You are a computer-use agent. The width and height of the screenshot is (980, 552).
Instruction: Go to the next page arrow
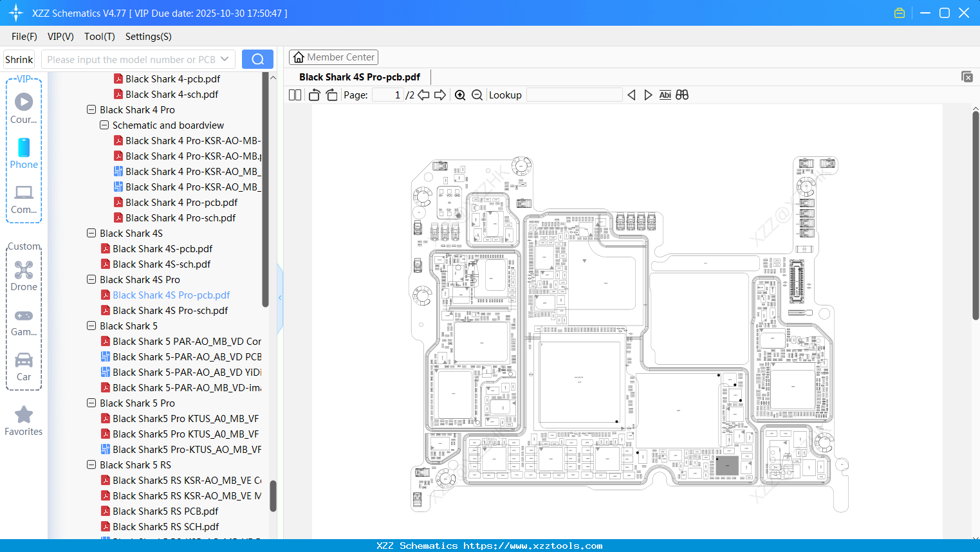click(440, 95)
